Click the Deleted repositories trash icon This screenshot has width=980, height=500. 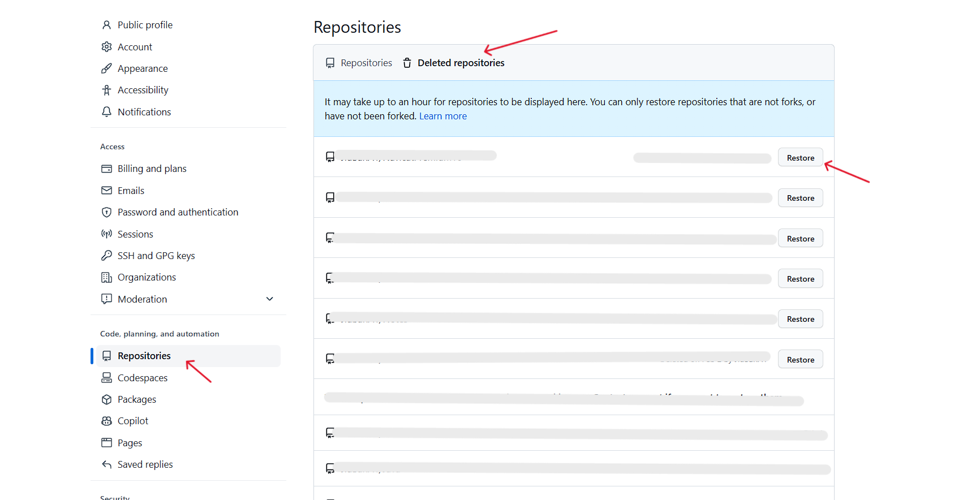click(x=407, y=63)
